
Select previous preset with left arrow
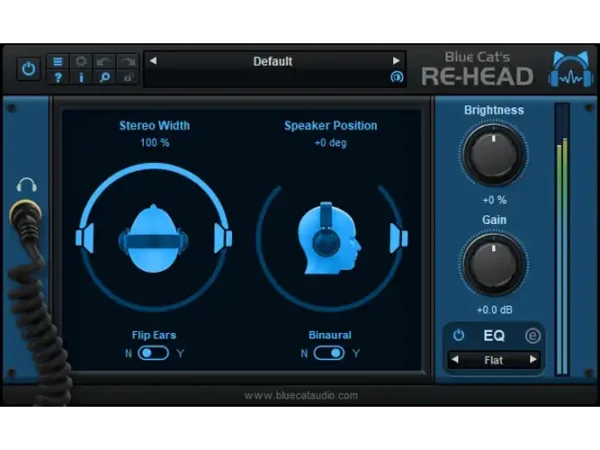[x=153, y=60]
